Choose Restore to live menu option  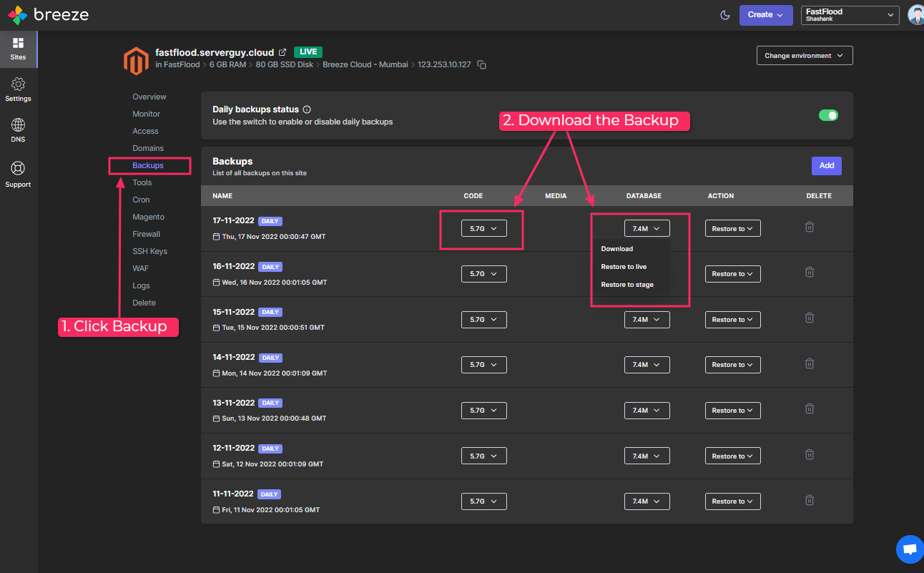[x=624, y=267]
